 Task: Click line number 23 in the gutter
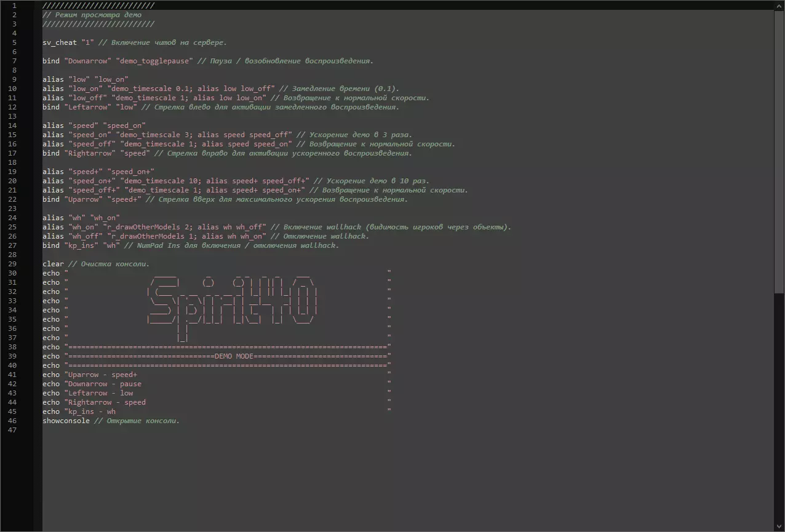pyautogui.click(x=13, y=208)
